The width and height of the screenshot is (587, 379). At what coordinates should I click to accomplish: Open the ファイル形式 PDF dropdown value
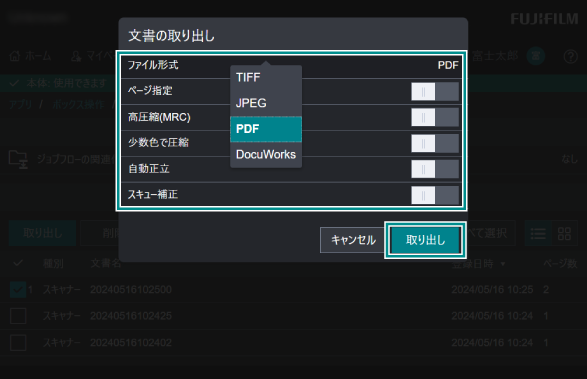pos(448,65)
